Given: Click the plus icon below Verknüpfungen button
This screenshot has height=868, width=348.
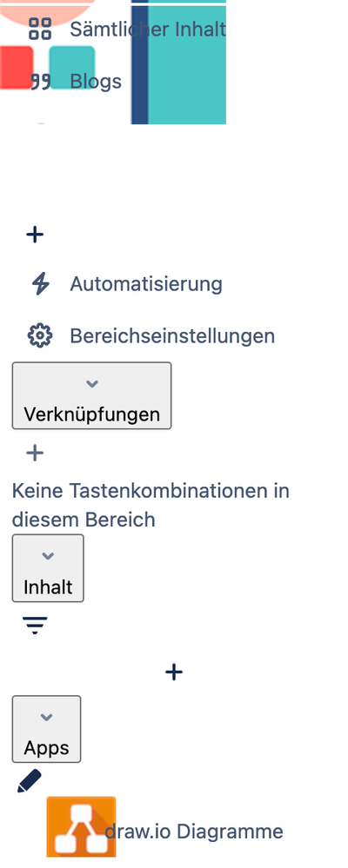Looking at the screenshot, I should pos(35,454).
